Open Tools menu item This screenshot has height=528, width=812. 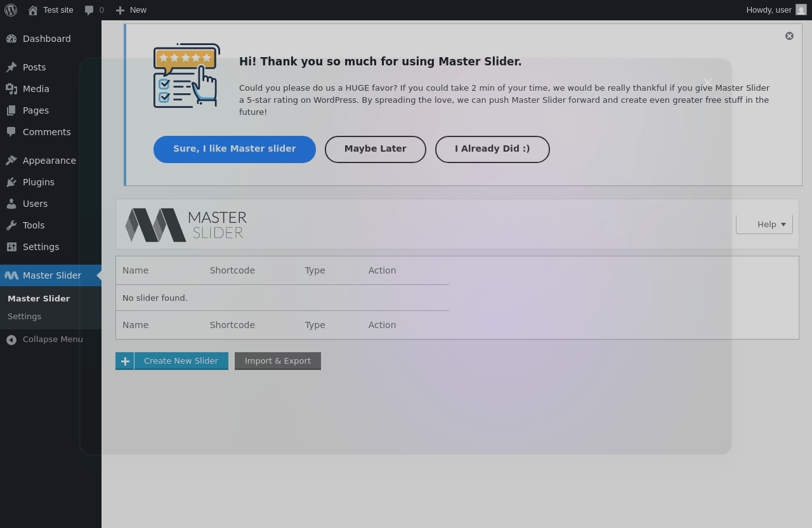(x=51, y=225)
